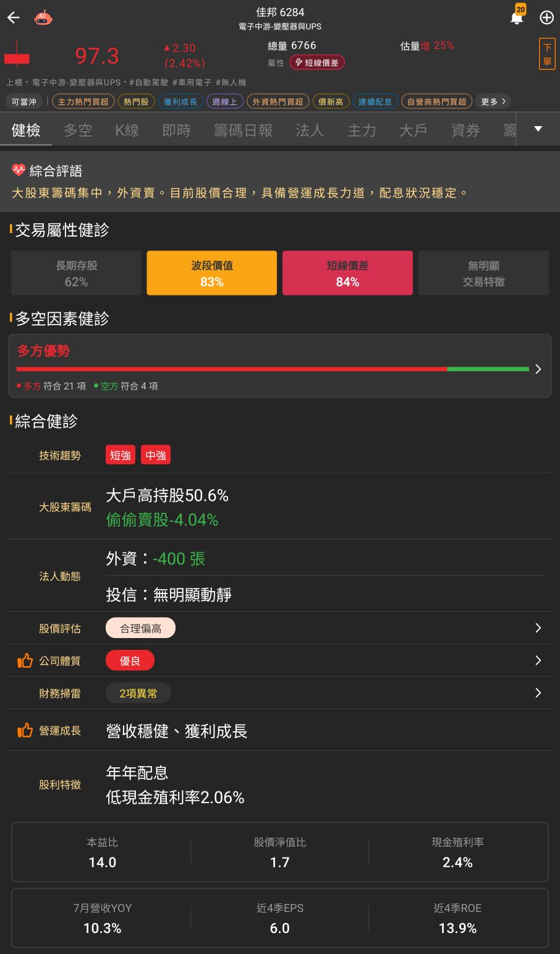Screen dimensions: 560x954
Task: Switch to the 籌碼日報 tab
Action: pyautogui.click(x=243, y=130)
